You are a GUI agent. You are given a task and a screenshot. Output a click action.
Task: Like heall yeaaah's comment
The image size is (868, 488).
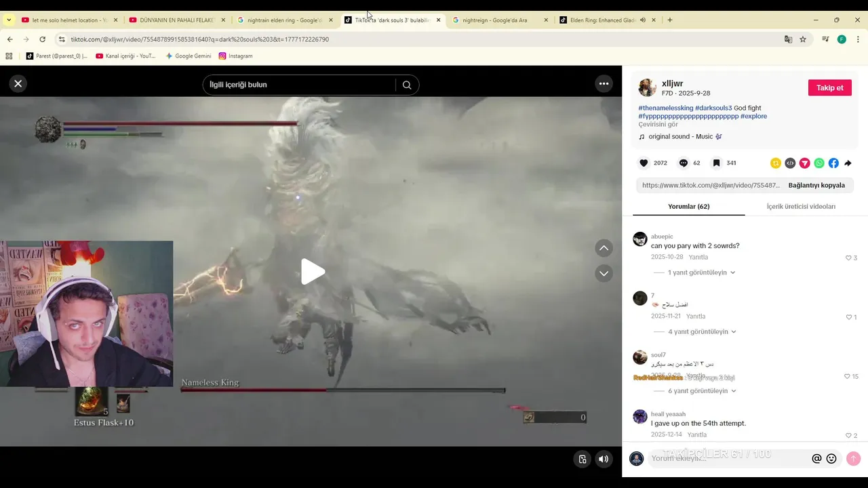coord(848,435)
